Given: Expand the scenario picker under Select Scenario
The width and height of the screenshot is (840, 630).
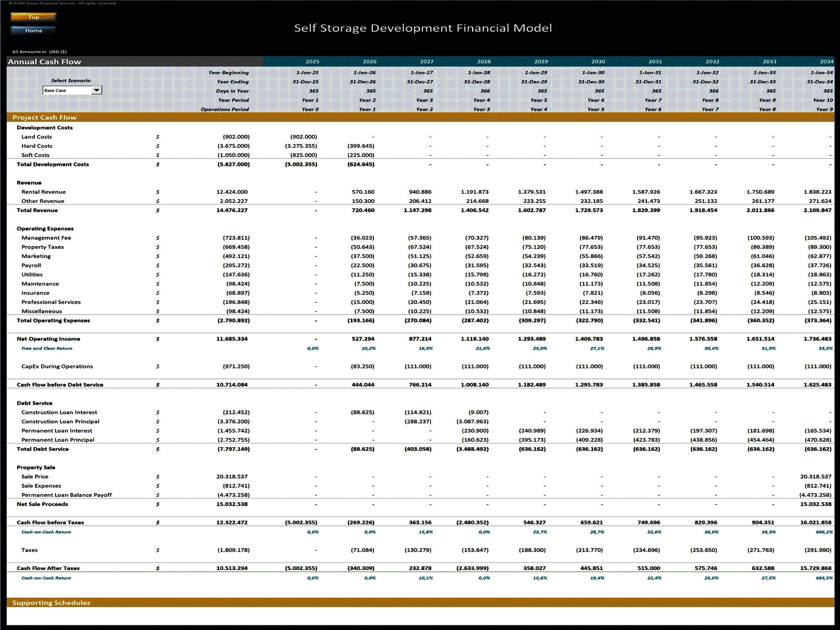Looking at the screenshot, I should click(97, 90).
